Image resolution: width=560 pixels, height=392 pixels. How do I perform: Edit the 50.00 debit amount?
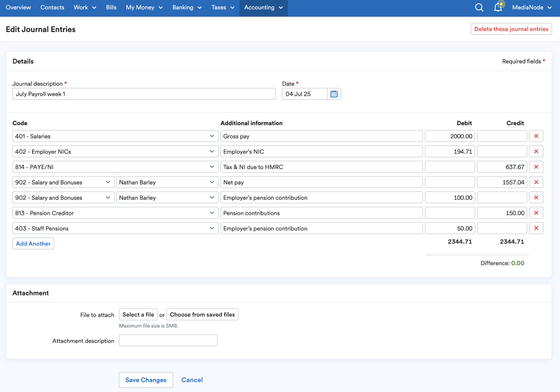pos(450,228)
